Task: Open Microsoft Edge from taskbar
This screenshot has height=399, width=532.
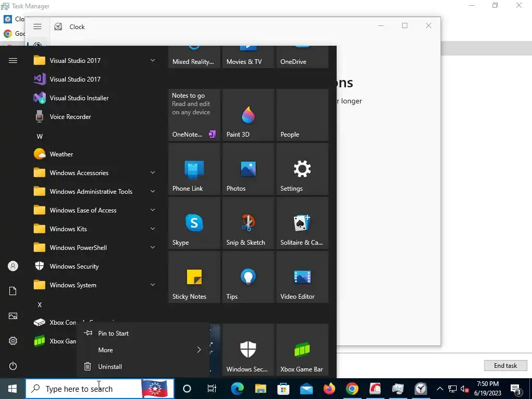Action: pos(237,389)
